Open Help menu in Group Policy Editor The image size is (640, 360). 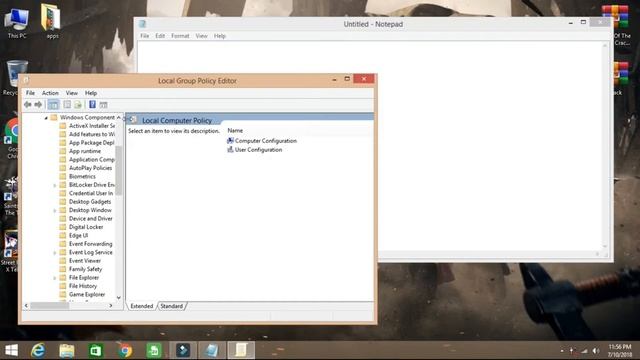(x=91, y=93)
